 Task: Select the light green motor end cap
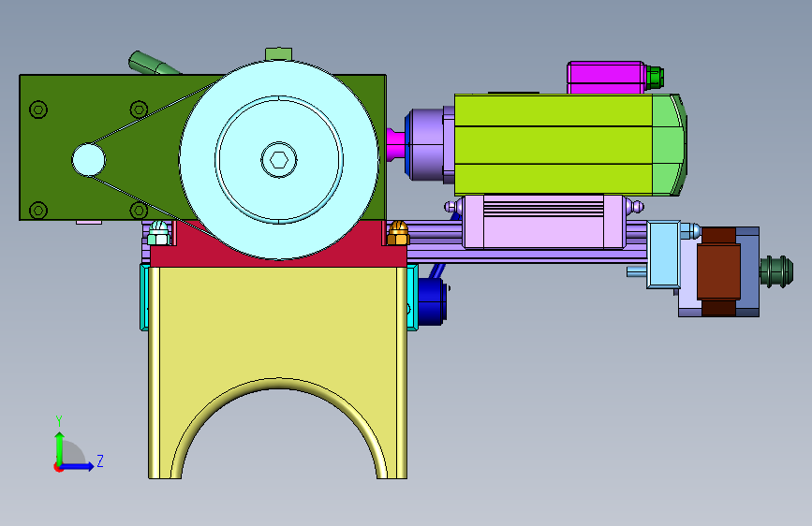[669, 145]
